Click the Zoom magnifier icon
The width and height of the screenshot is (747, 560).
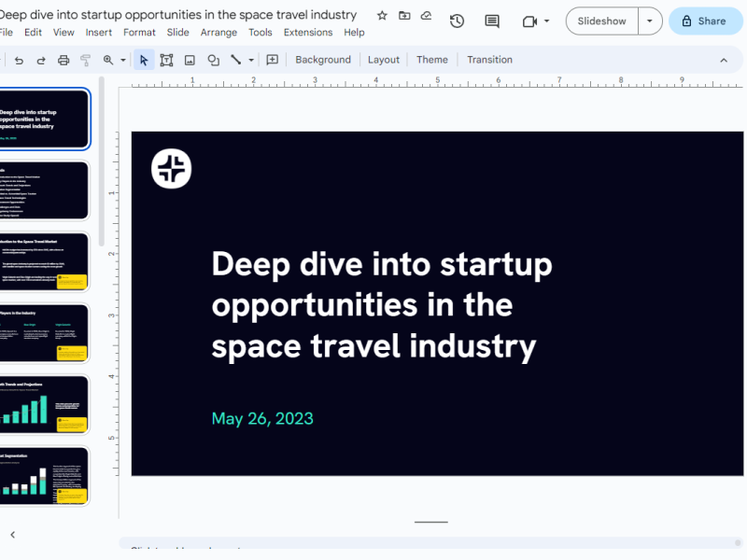pyautogui.click(x=108, y=60)
